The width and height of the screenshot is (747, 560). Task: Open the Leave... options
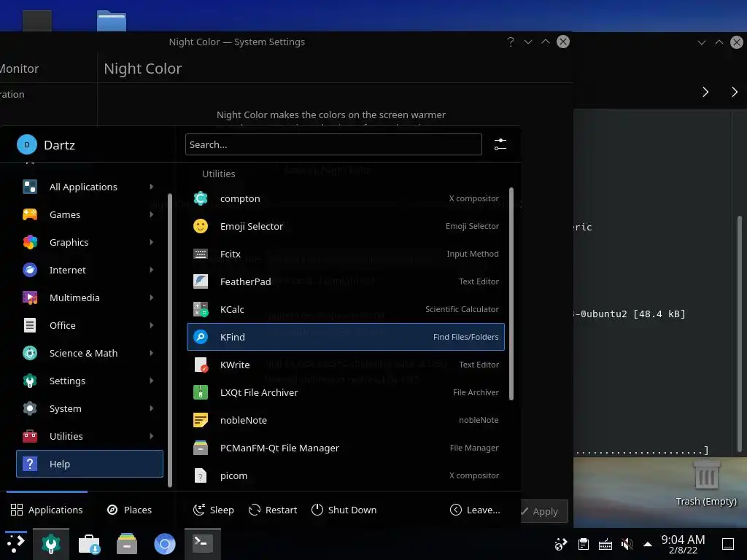pyautogui.click(x=475, y=510)
